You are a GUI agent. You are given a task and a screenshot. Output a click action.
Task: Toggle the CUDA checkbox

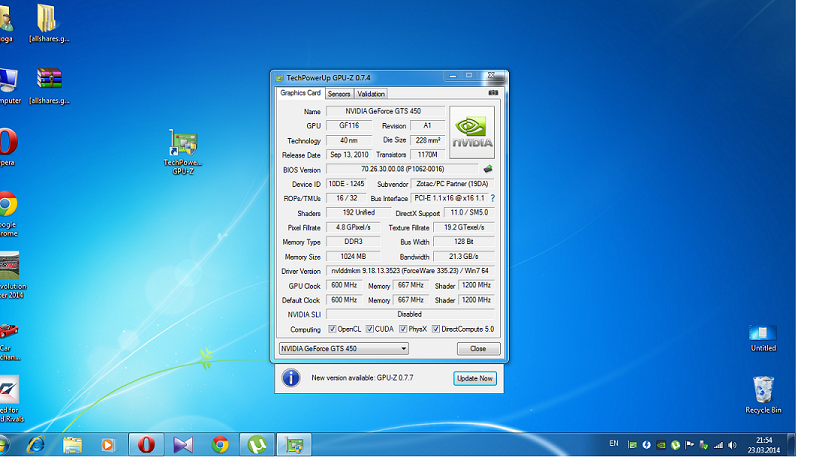(x=370, y=329)
